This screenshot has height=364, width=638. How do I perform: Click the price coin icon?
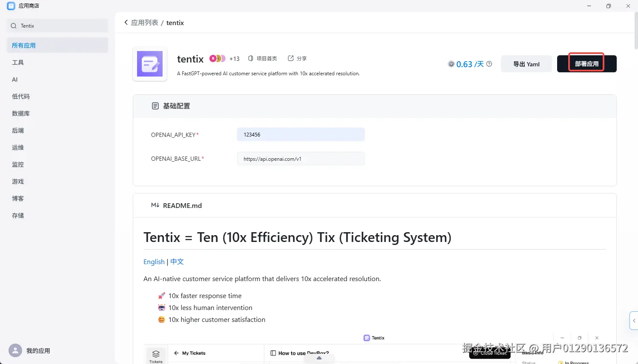(x=451, y=64)
